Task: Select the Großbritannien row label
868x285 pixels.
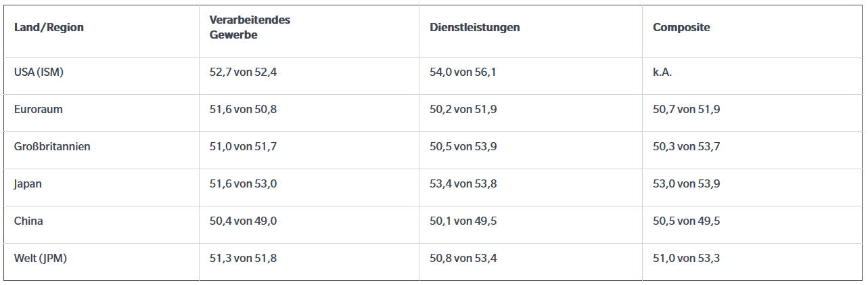Action: pyautogui.click(x=52, y=146)
